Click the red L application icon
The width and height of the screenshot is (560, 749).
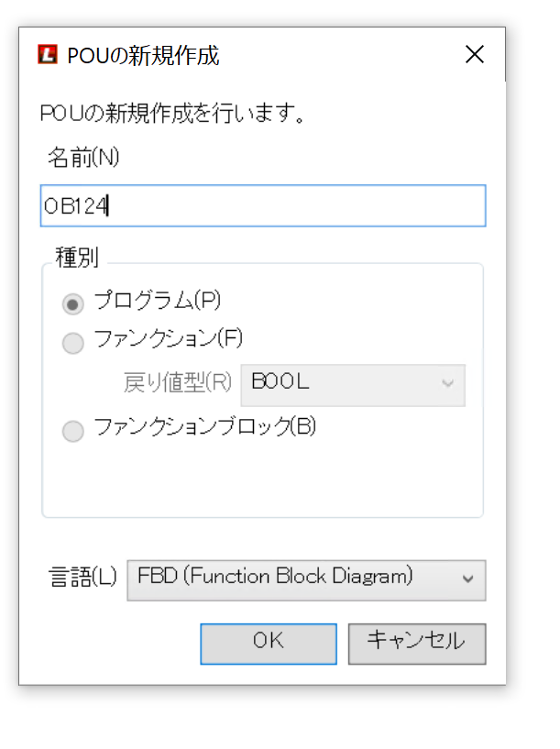(48, 55)
